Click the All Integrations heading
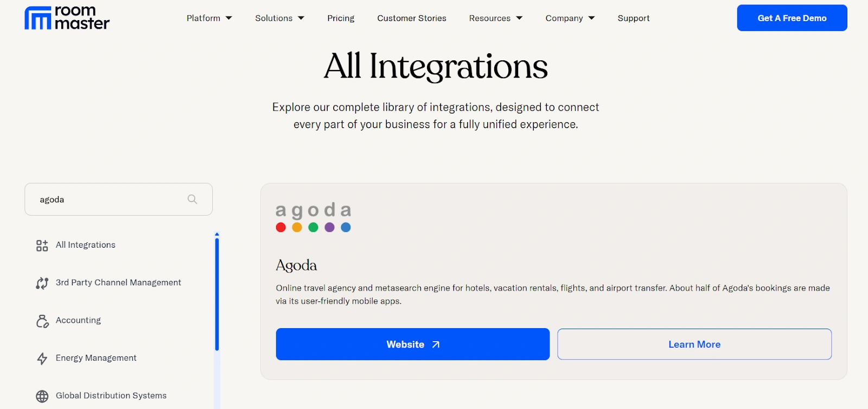This screenshot has height=409, width=868. click(436, 66)
